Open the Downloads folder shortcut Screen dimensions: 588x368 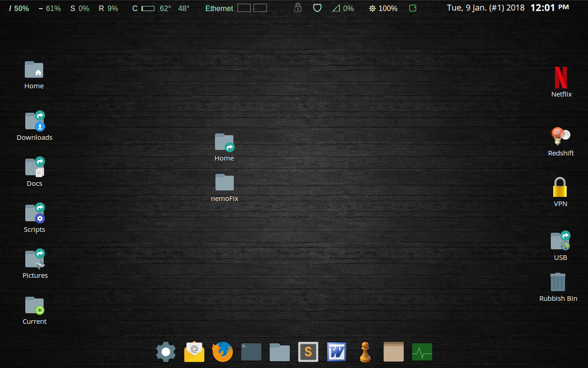click(x=34, y=120)
